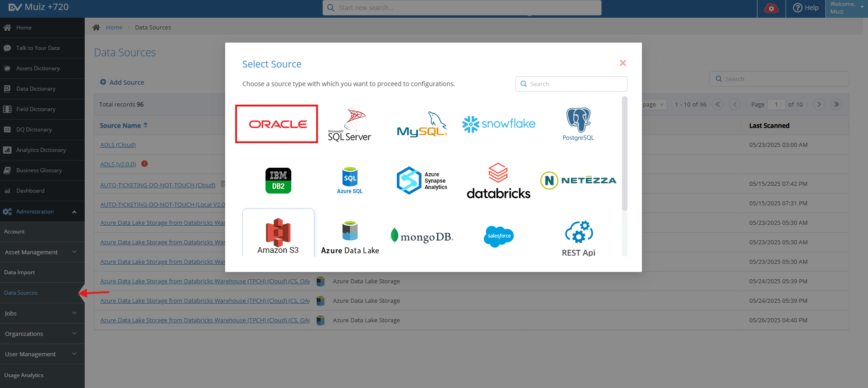Click the page number input box

[x=776, y=105]
